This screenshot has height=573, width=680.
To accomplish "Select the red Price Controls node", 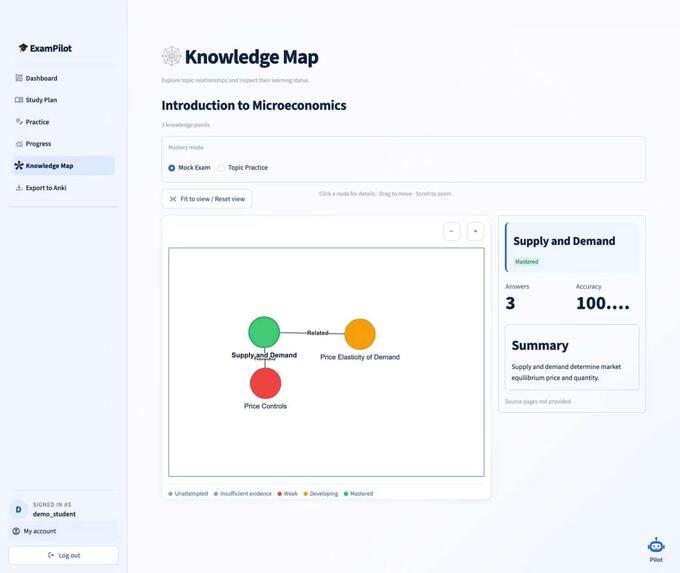I will point(265,383).
